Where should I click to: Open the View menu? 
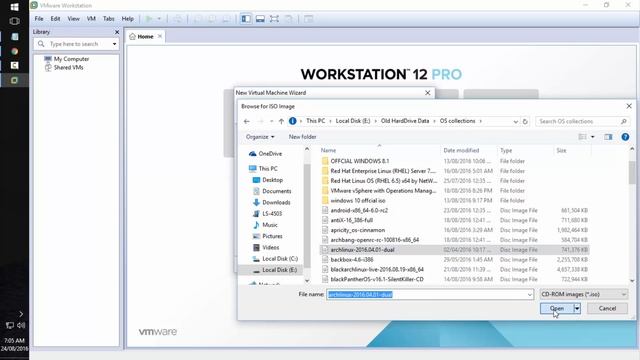[x=73, y=19]
